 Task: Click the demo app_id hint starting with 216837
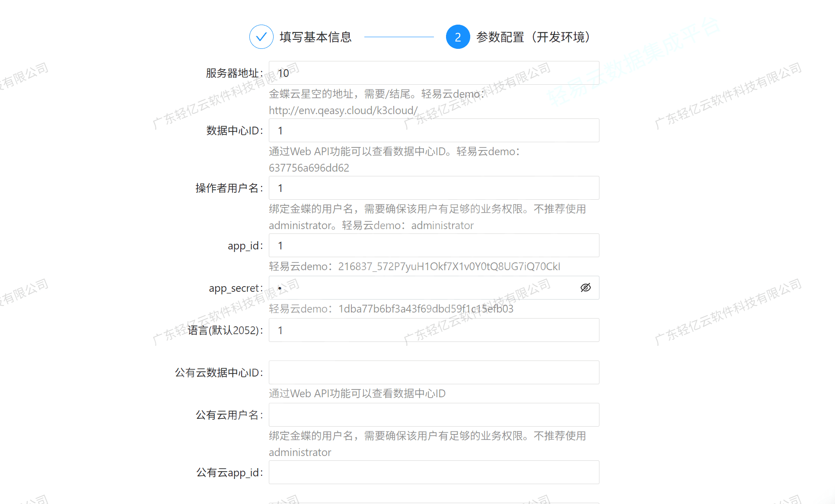pos(449,267)
